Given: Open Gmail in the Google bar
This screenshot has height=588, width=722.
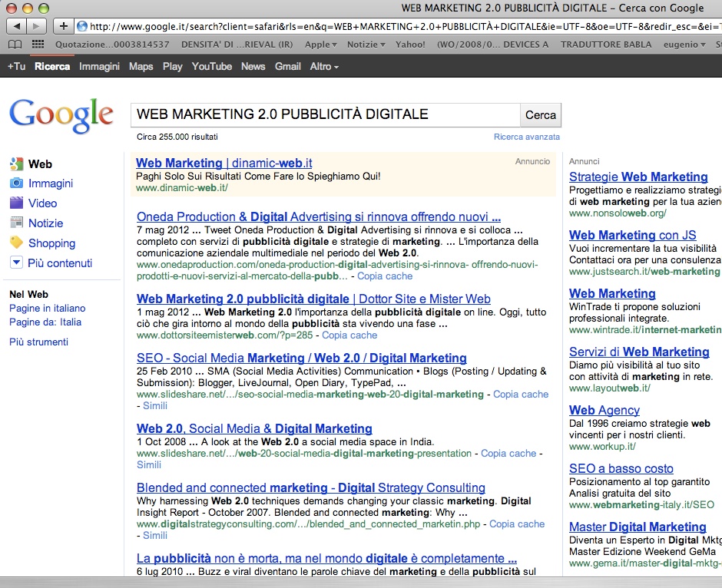Looking at the screenshot, I should coord(288,67).
